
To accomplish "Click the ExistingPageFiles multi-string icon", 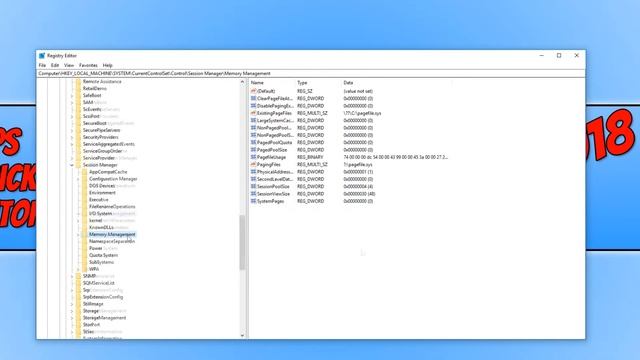I will [x=253, y=113].
